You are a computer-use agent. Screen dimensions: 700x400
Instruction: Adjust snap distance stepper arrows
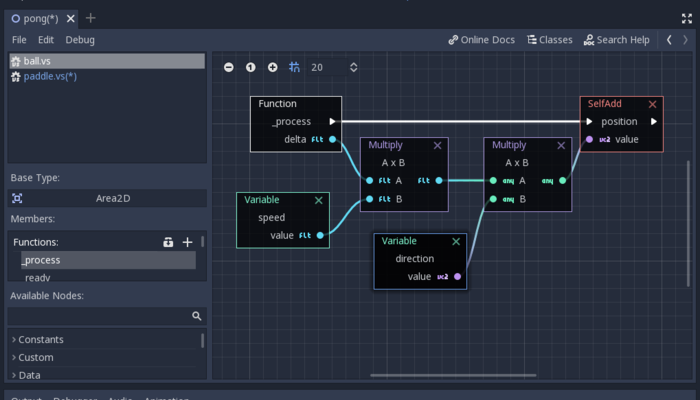click(353, 67)
